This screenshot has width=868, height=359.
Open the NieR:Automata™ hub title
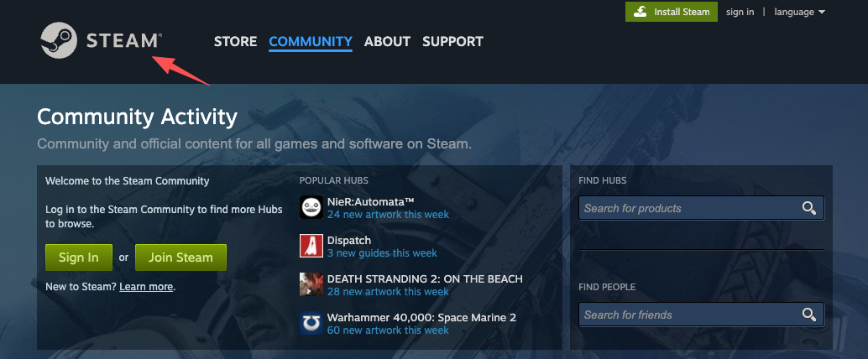pyautogui.click(x=371, y=201)
